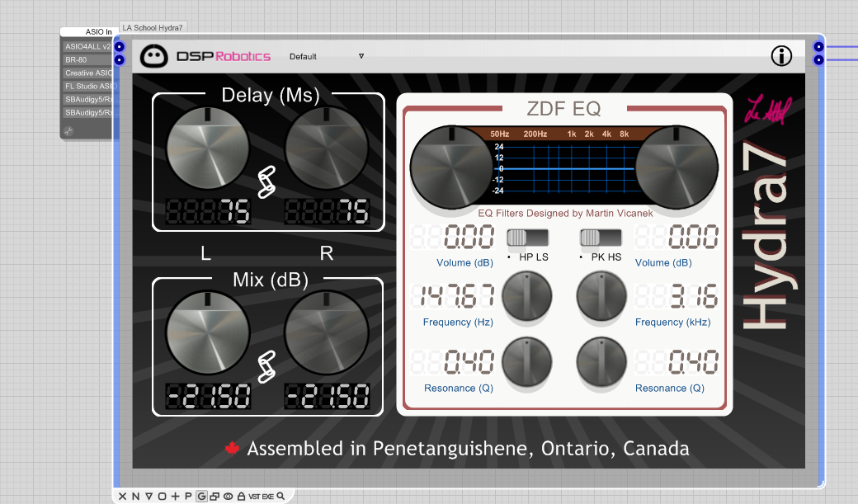This screenshot has width=858, height=504.
Task: Click the top right output connector of Hydra7 module
Action: pyautogui.click(x=818, y=46)
